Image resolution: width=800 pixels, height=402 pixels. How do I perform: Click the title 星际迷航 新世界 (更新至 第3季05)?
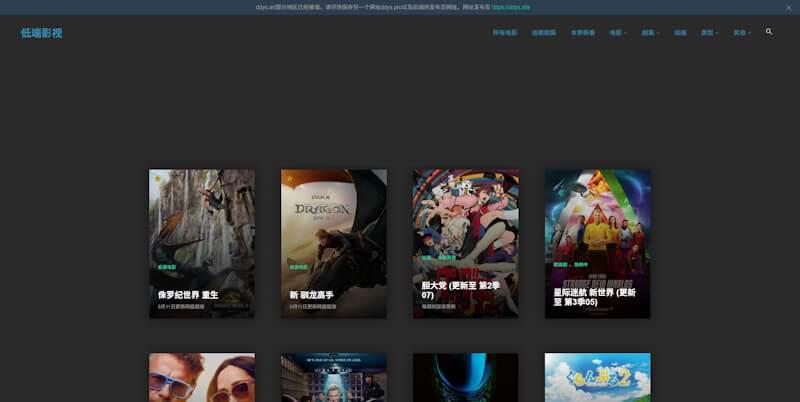click(x=594, y=297)
